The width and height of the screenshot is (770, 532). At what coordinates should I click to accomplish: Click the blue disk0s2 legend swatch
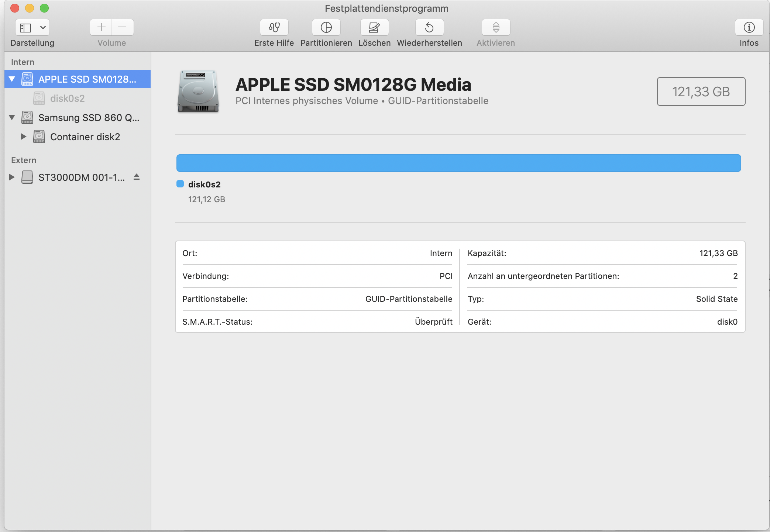click(x=180, y=184)
